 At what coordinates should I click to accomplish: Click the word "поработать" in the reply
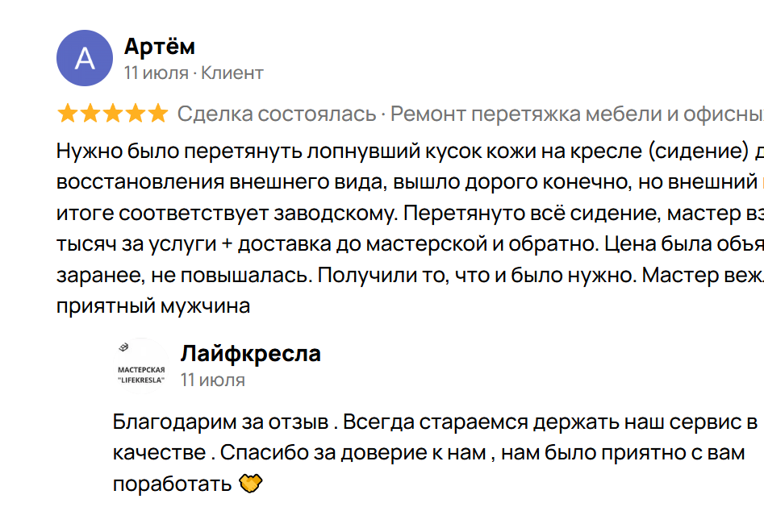coord(172,484)
